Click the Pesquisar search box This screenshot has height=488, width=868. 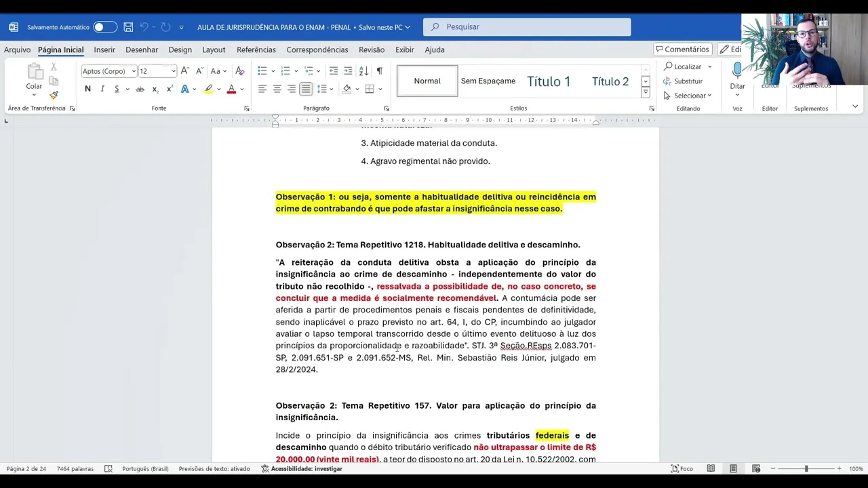pyautogui.click(x=527, y=27)
